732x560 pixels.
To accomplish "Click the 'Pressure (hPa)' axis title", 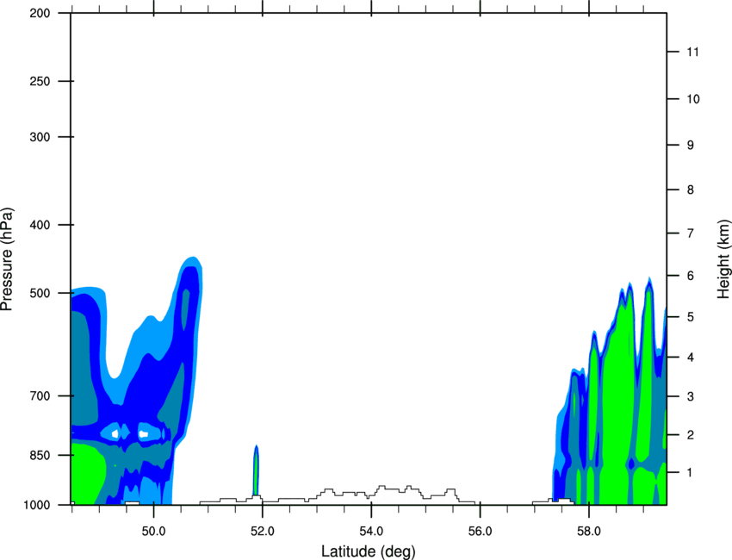I will pyautogui.click(x=7, y=259).
